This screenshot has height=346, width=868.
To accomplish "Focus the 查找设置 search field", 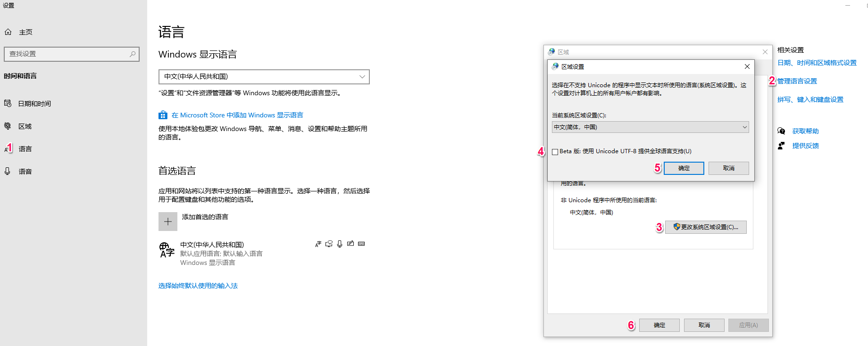I will pyautogui.click(x=72, y=54).
